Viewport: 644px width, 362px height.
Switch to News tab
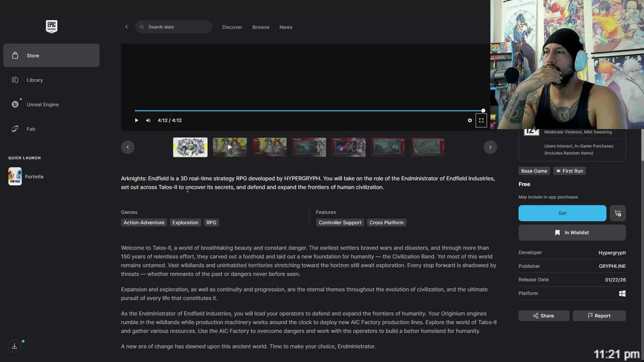(x=286, y=27)
